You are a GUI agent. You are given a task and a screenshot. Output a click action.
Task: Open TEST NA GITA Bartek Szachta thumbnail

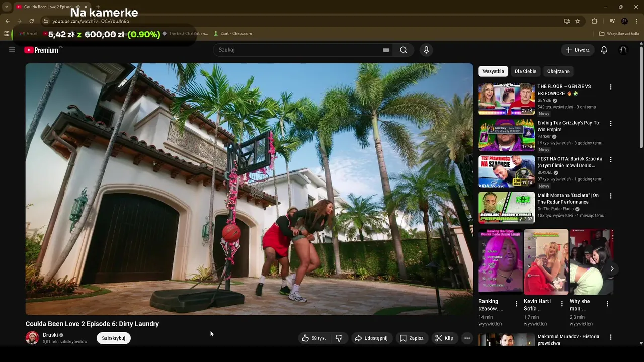[507, 171]
